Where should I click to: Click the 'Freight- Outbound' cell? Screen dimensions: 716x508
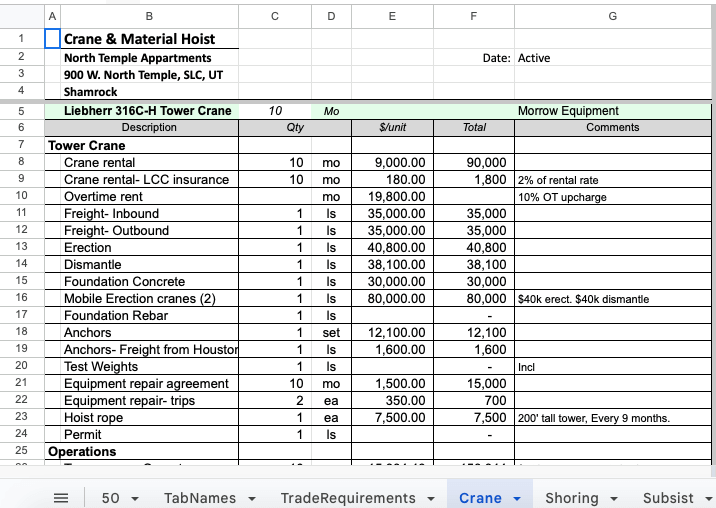click(x=149, y=230)
